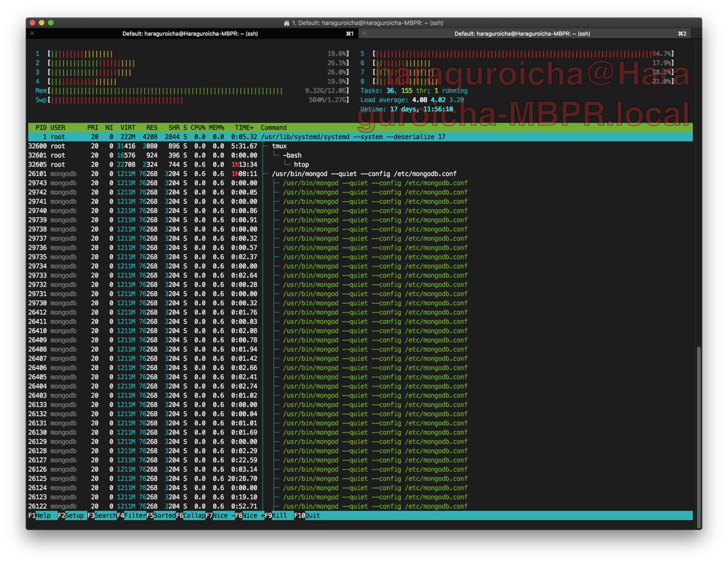
Task: Click F8 Nice plus button
Action: pyautogui.click(x=250, y=516)
